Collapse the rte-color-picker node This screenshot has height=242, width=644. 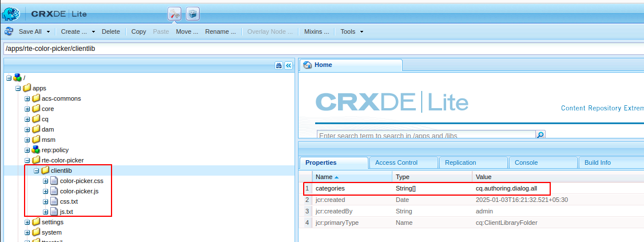[27, 160]
